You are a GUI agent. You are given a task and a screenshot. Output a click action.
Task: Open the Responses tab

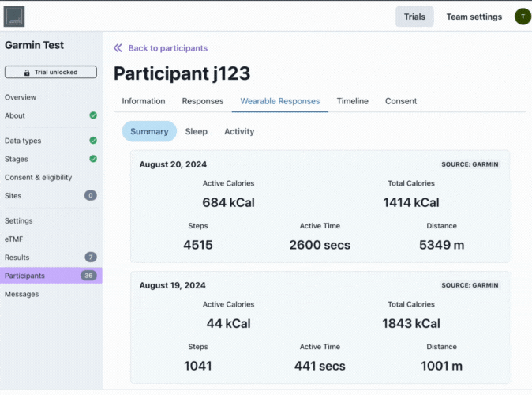click(x=203, y=101)
